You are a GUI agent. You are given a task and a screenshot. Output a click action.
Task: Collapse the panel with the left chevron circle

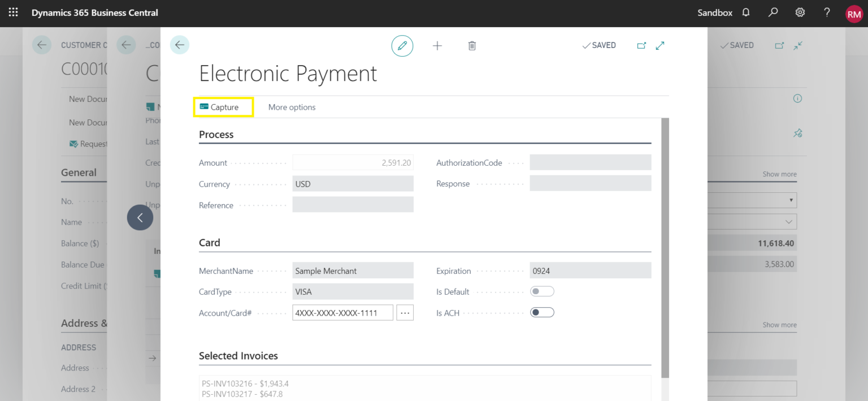click(x=140, y=217)
